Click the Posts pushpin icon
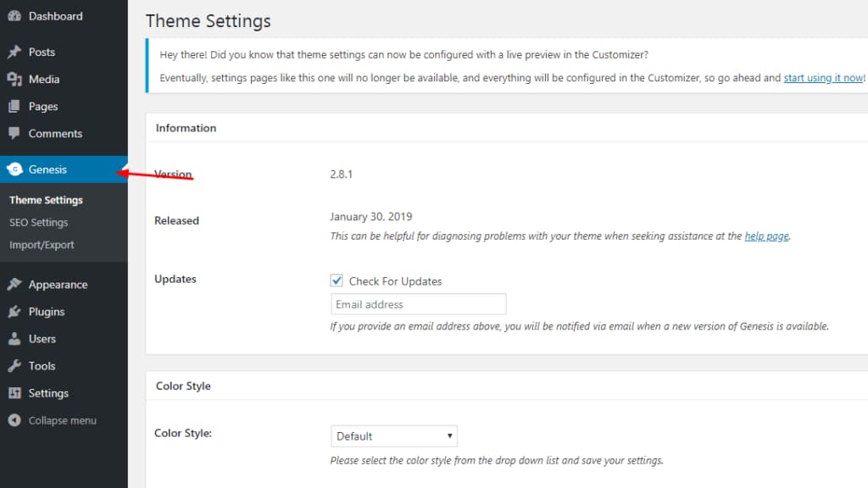The height and width of the screenshot is (488, 868). [x=14, y=52]
